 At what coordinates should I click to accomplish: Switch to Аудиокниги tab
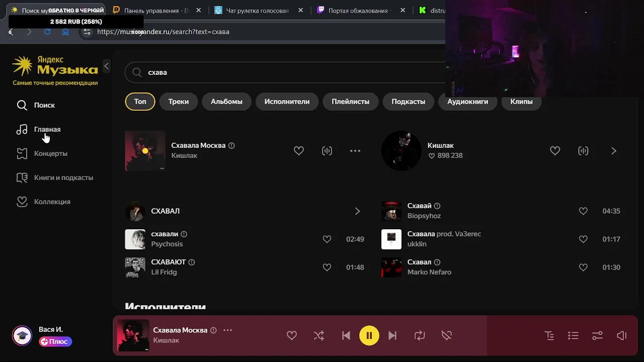tap(467, 102)
